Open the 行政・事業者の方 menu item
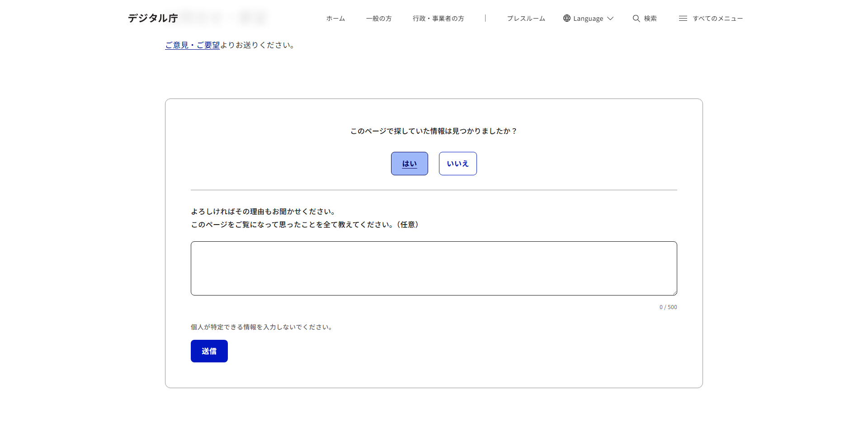Viewport: 868px width, 427px height. point(438,19)
